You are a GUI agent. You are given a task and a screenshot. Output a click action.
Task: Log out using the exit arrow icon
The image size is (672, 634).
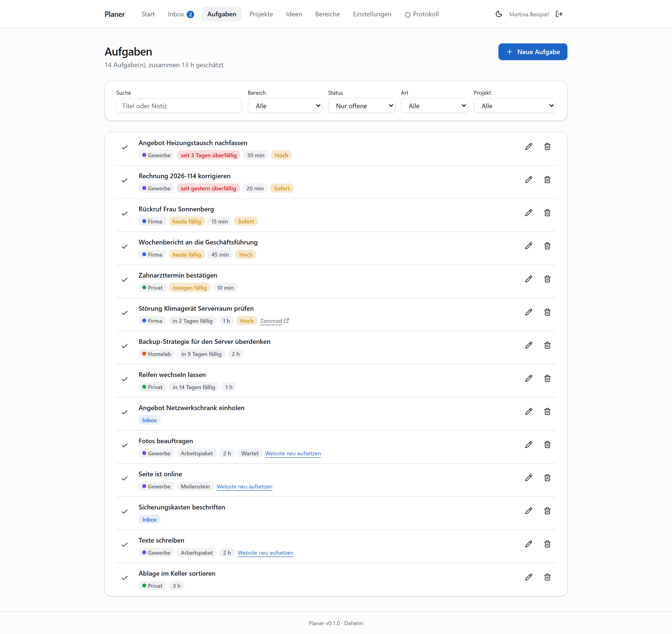(x=559, y=14)
